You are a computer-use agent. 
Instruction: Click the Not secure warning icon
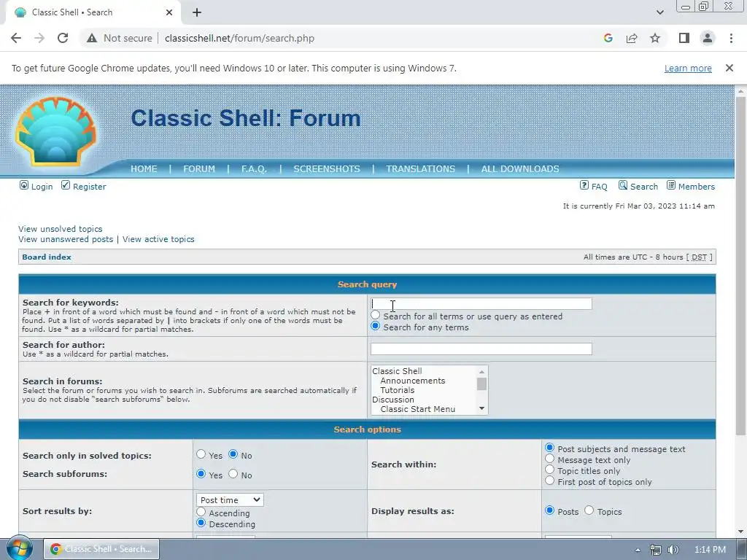pyautogui.click(x=92, y=38)
